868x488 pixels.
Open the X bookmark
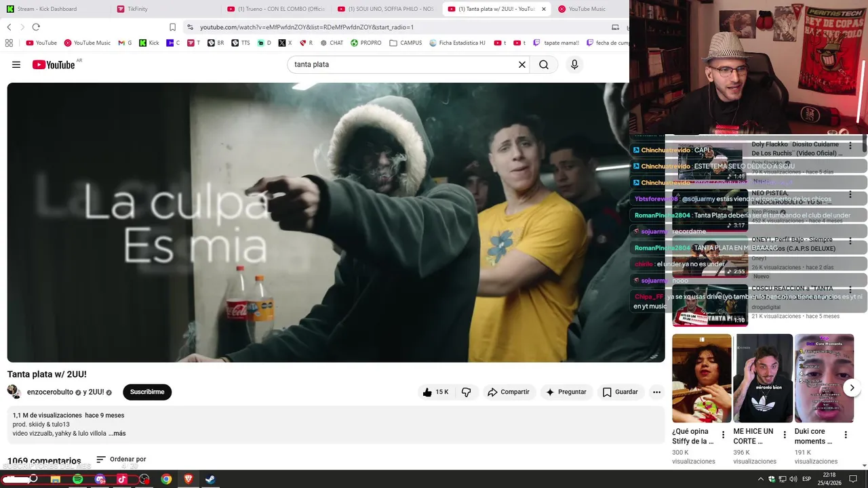point(285,43)
